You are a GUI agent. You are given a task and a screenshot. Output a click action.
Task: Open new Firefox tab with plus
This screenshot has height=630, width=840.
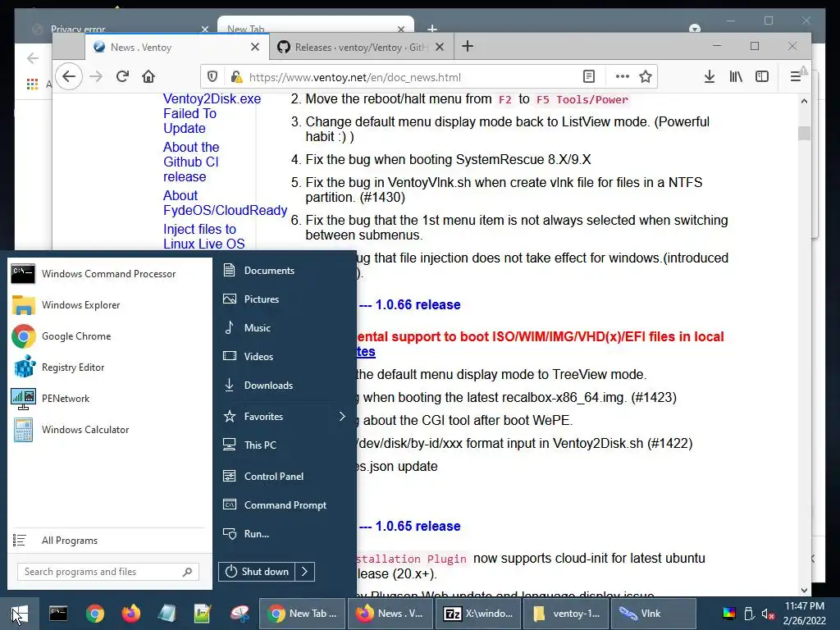tap(468, 47)
